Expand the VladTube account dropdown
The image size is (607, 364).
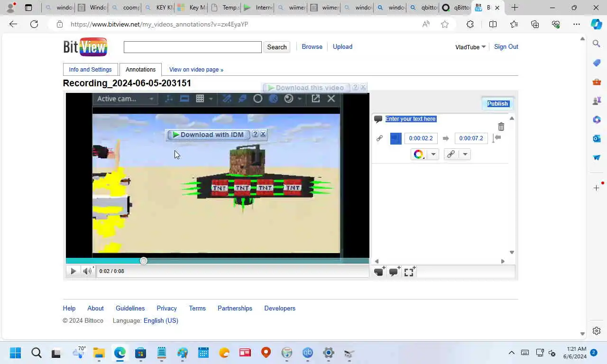(470, 47)
